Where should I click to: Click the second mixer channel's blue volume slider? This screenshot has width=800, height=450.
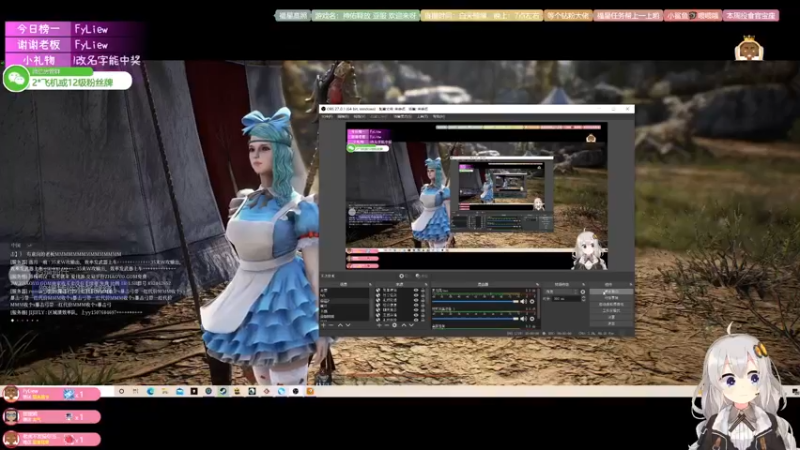pyautogui.click(x=475, y=319)
